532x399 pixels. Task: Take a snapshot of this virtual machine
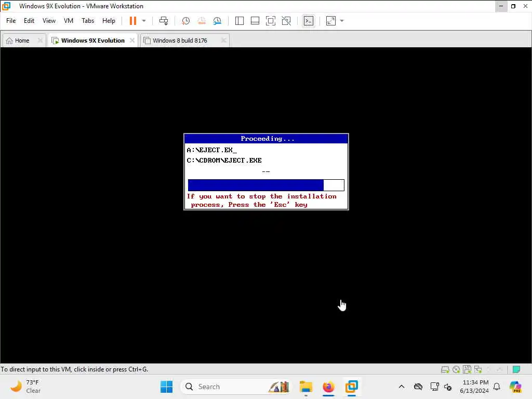pyautogui.click(x=185, y=21)
